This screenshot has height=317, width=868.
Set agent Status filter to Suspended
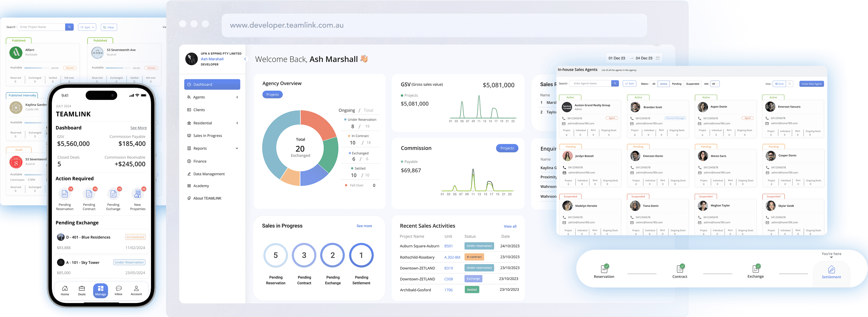(x=692, y=84)
